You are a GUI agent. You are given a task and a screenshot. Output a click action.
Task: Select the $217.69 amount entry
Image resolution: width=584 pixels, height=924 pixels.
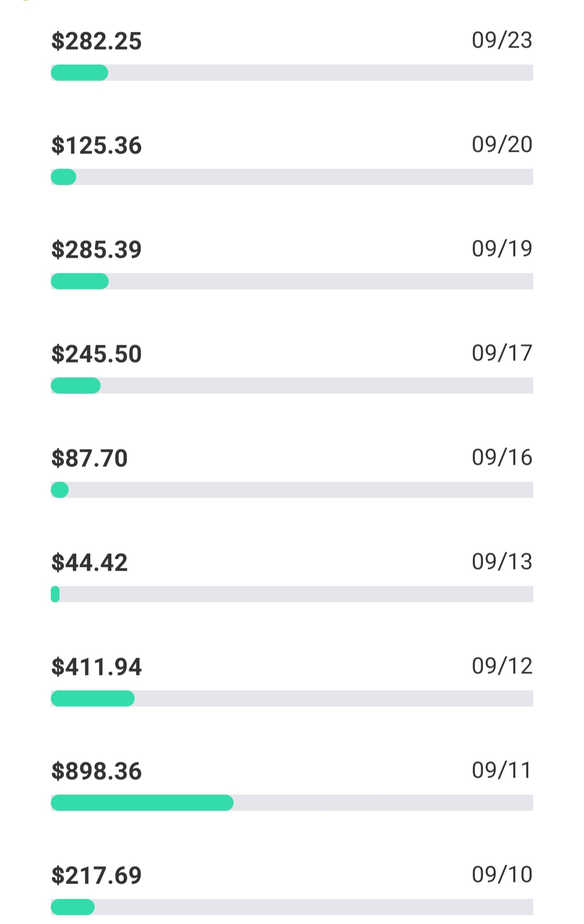click(96, 876)
